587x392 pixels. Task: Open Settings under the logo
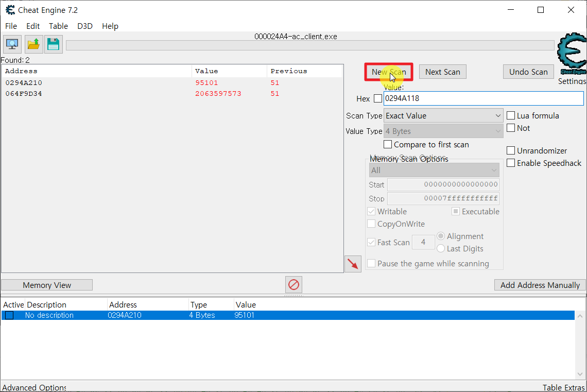click(572, 81)
